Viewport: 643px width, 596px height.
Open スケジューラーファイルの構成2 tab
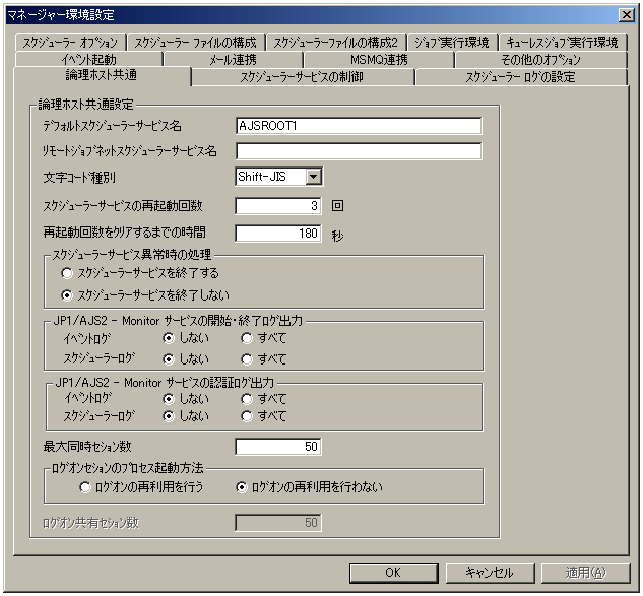pos(335,43)
